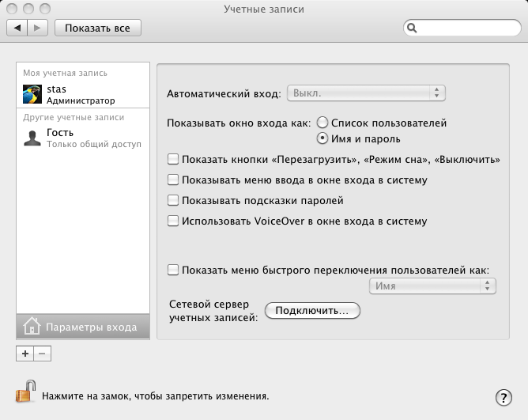Viewport: 528px width, 420px height.
Task: Click the plus button to add account
Action: (x=25, y=354)
